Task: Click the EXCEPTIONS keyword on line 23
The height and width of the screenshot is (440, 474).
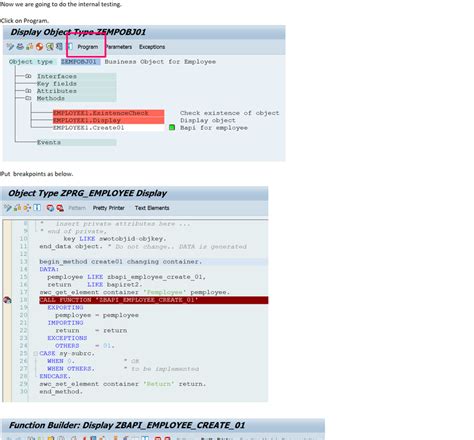Action: (67, 338)
